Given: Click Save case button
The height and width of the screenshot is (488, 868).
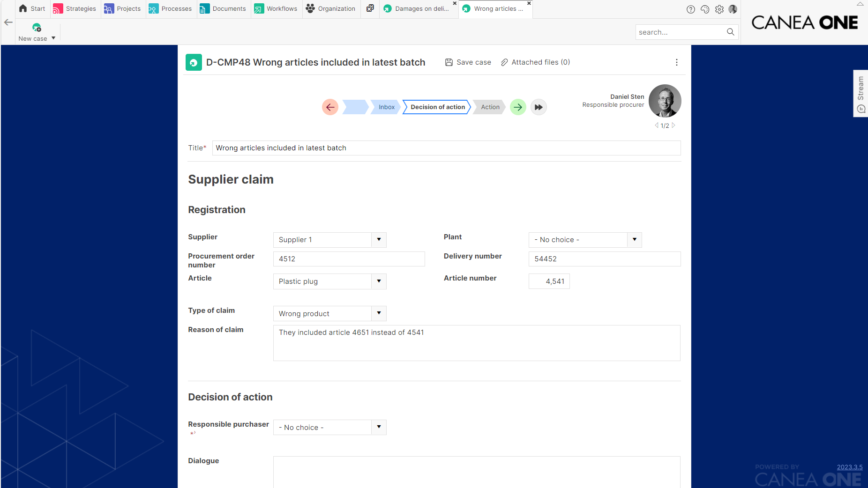Looking at the screenshot, I should click(x=468, y=62).
